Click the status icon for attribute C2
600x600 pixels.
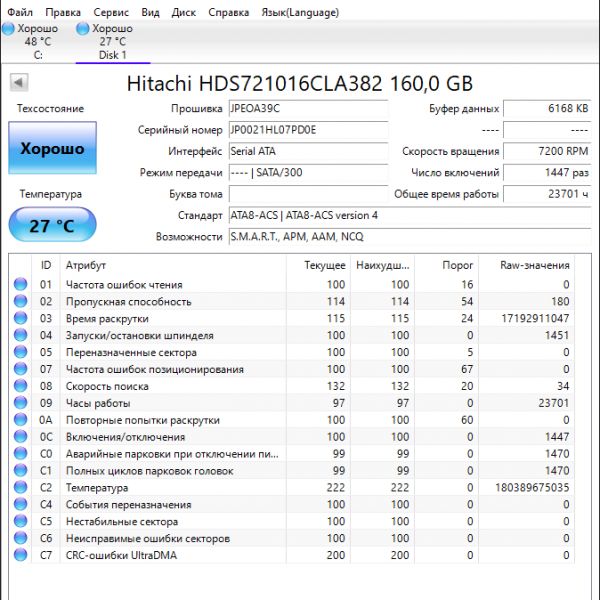[21, 487]
